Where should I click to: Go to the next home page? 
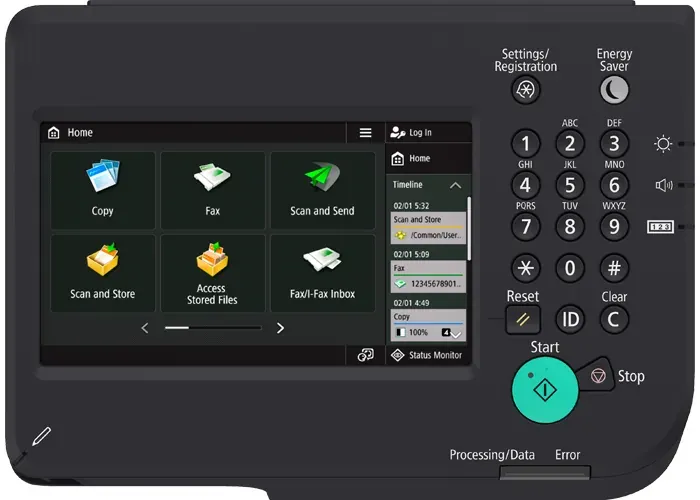[x=280, y=329]
